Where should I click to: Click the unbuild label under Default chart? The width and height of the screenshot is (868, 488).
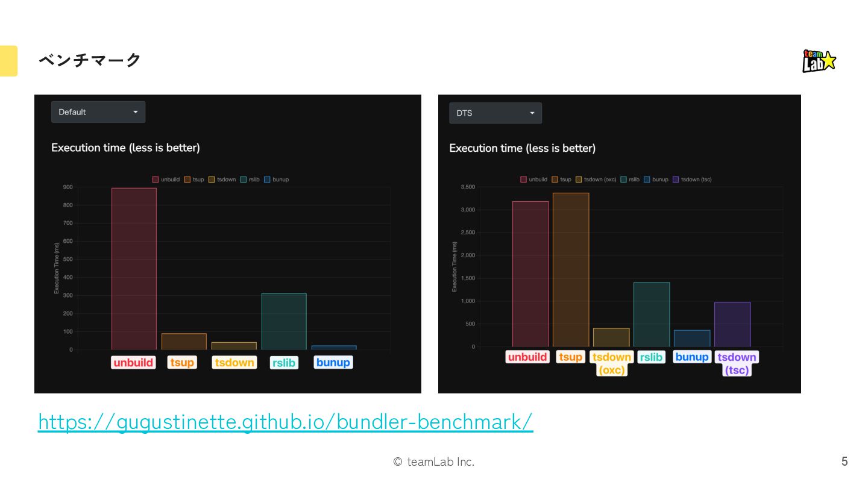point(133,363)
